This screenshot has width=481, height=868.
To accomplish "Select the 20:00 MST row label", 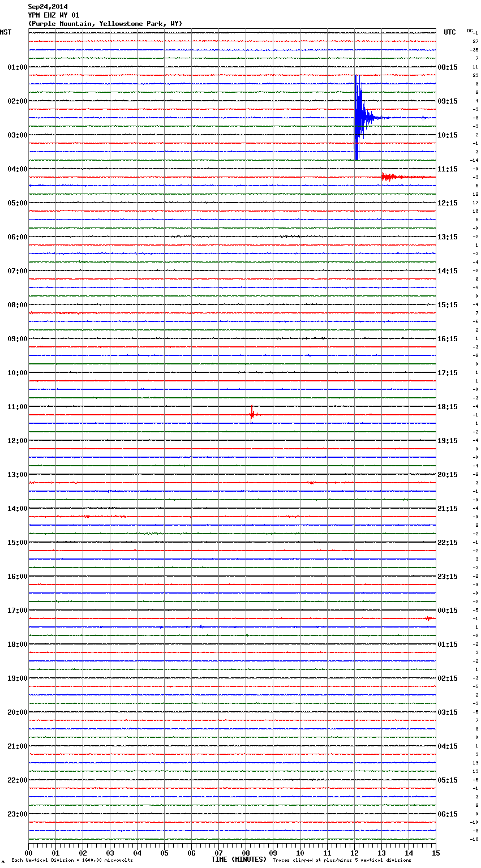I will pyautogui.click(x=17, y=712).
